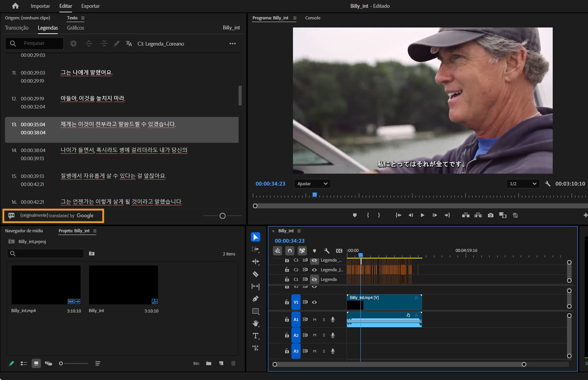588x380 pixels.
Task: Select the Type tool
Action: (x=255, y=336)
